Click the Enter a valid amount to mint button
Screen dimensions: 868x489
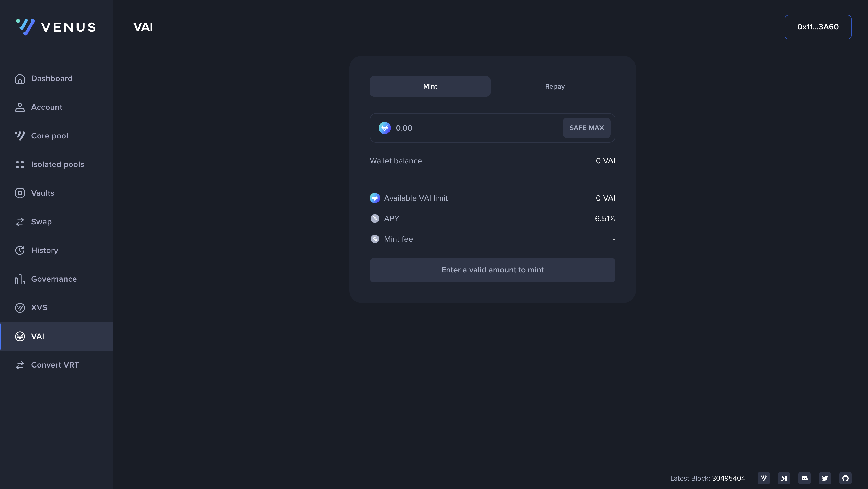492,270
